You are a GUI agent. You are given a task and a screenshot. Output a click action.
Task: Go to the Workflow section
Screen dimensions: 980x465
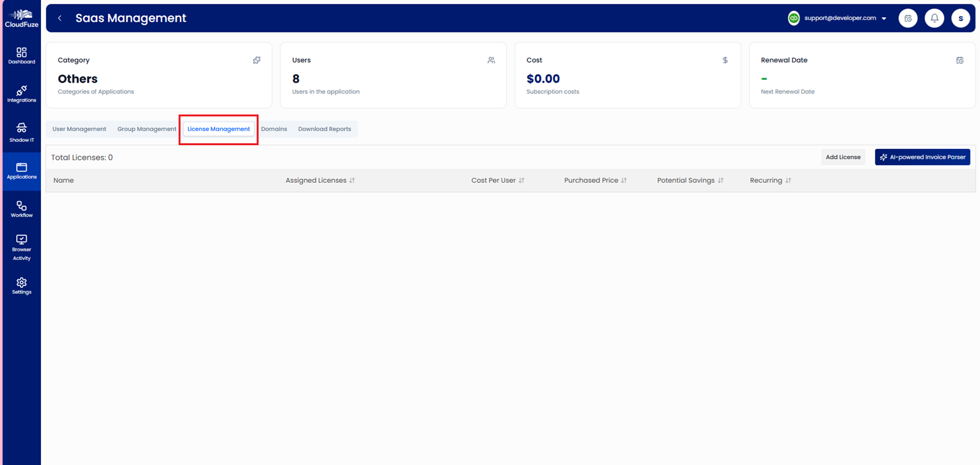pyautogui.click(x=21, y=208)
